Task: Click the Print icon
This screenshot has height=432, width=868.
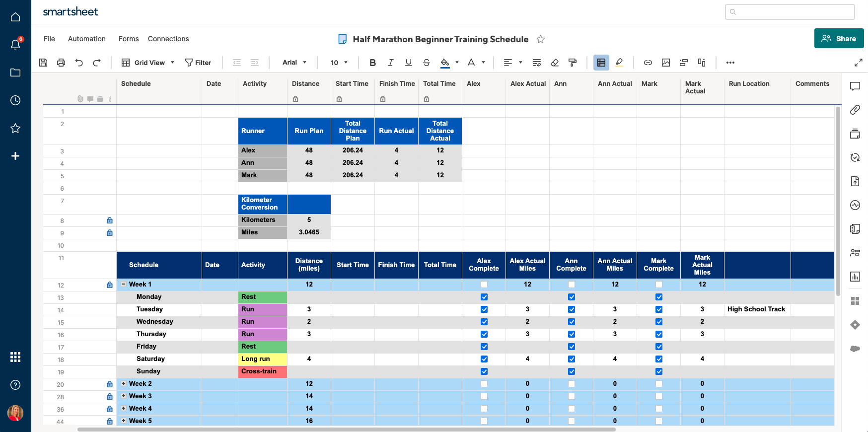Action: [61, 63]
